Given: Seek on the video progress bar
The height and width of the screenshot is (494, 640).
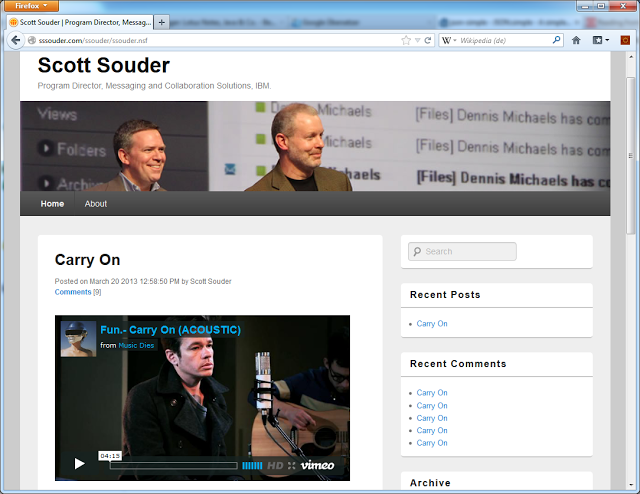Looking at the screenshot, I should point(173,465).
